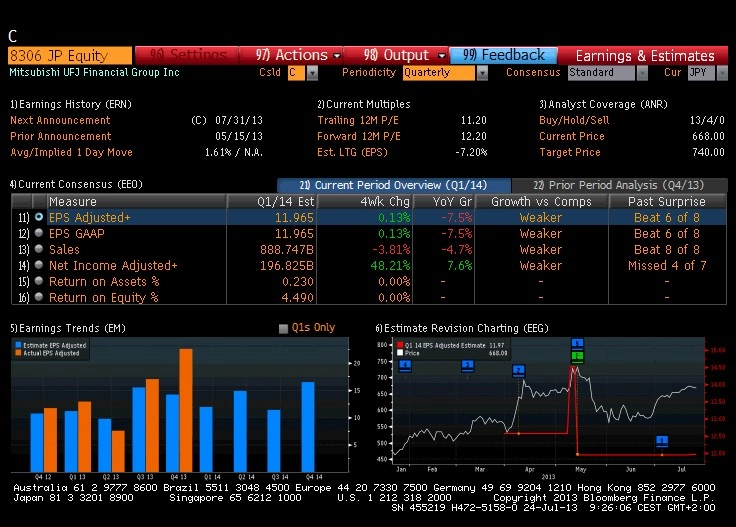Click the white Price legend icon

point(400,353)
